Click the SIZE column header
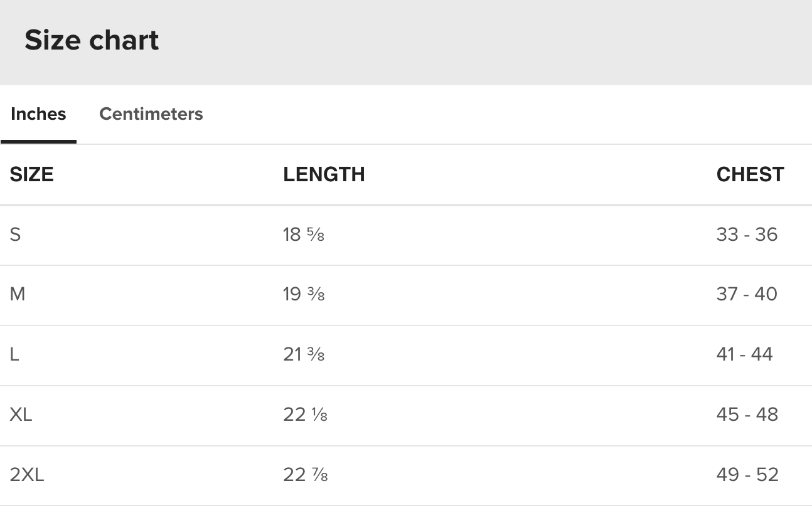 click(31, 174)
